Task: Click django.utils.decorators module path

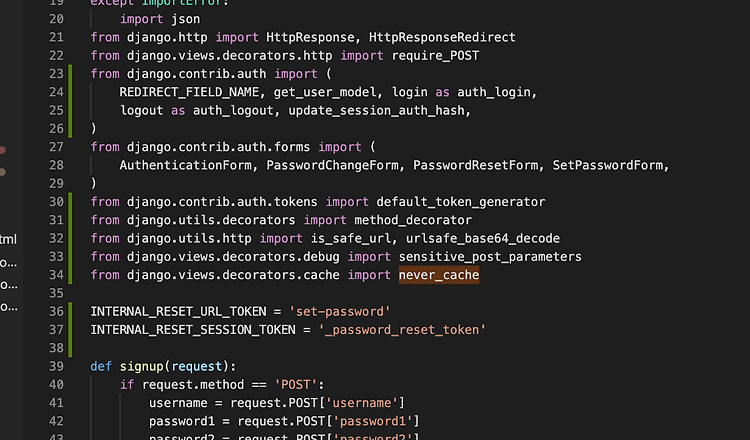Action: pyautogui.click(x=211, y=220)
